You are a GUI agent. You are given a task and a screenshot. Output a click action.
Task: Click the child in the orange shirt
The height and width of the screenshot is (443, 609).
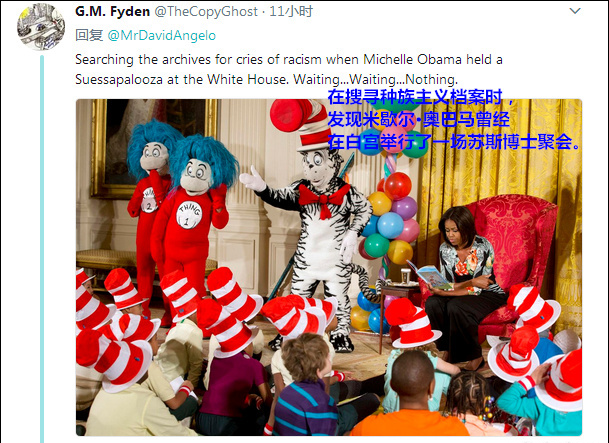coord(412,396)
